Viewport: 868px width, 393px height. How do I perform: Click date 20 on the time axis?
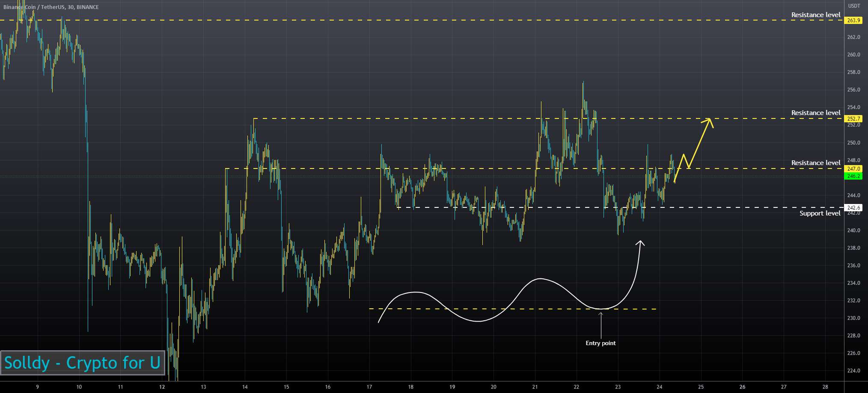pos(493,387)
